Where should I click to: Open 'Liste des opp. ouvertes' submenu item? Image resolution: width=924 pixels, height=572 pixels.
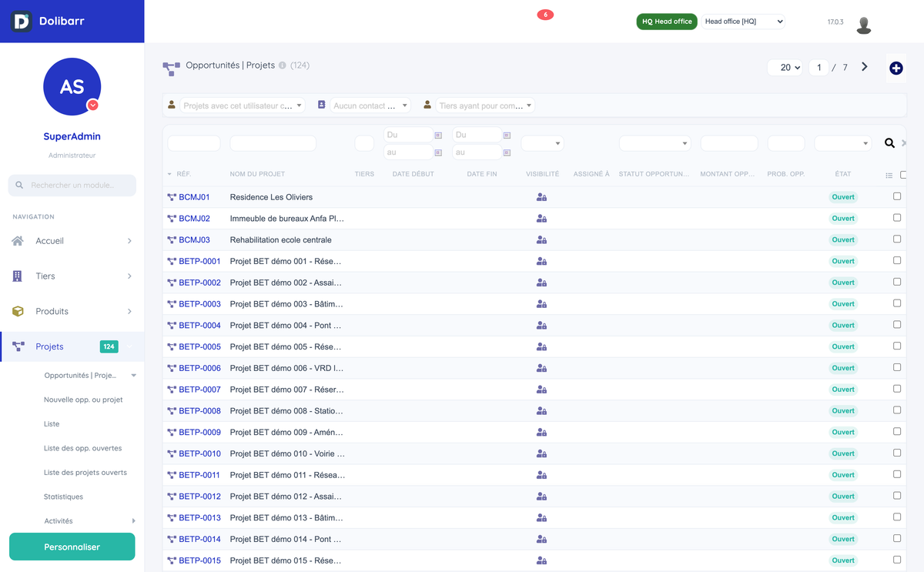point(82,448)
